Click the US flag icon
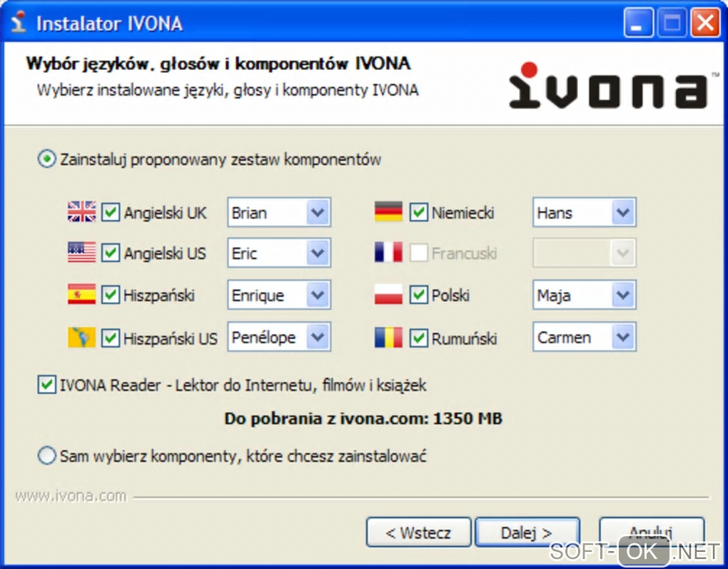The height and width of the screenshot is (569, 728). (x=81, y=252)
